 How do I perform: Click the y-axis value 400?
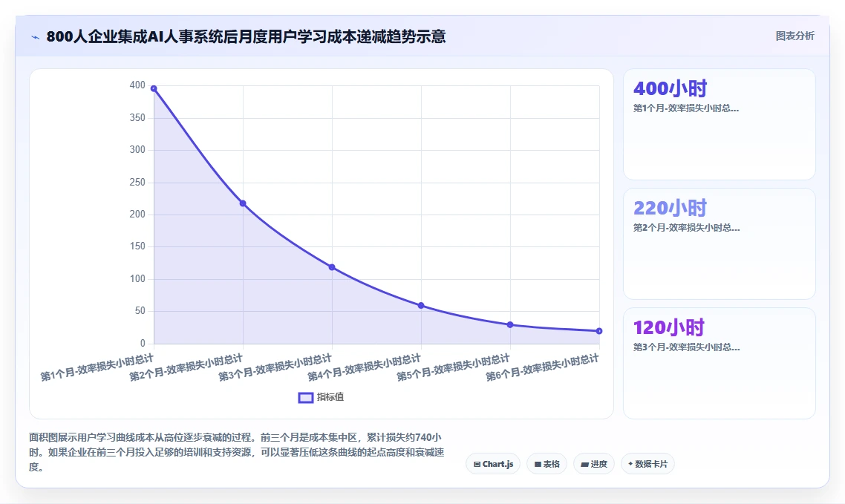coord(137,85)
